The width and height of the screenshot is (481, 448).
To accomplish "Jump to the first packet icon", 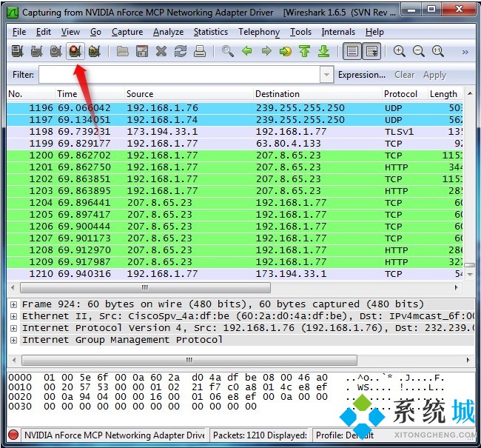I will point(305,51).
